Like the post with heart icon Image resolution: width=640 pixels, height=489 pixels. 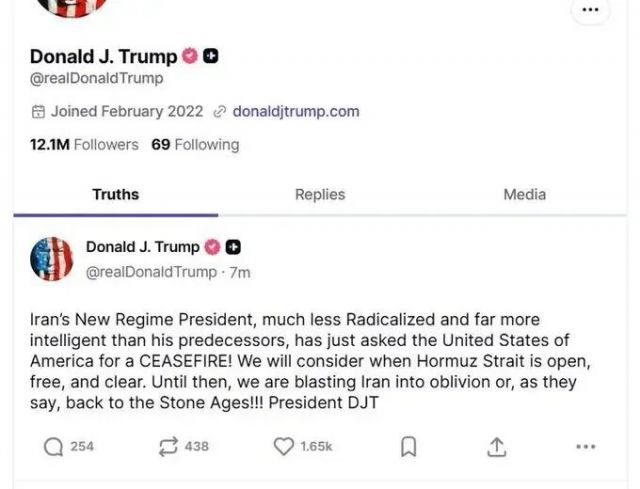coord(285,446)
